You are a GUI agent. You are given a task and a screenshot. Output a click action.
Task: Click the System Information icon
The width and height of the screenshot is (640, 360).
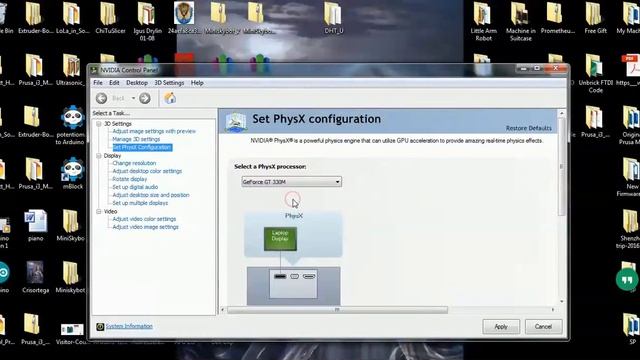click(x=100, y=327)
